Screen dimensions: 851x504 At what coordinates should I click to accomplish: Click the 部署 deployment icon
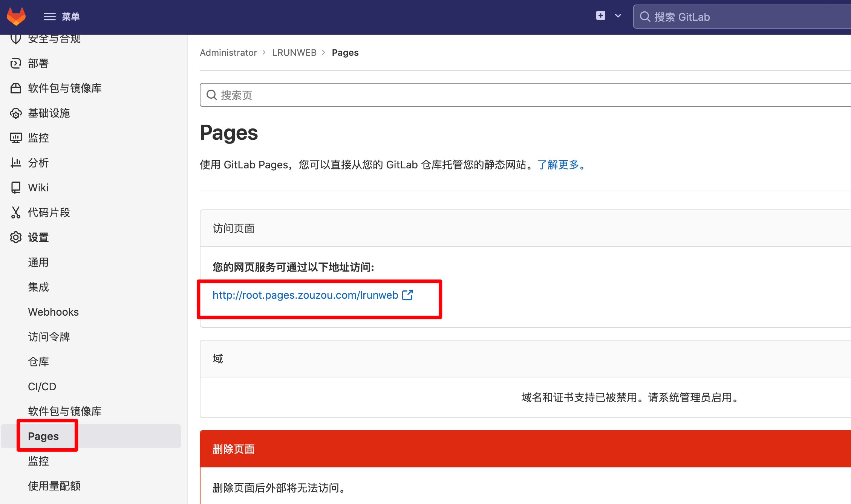[x=15, y=63]
